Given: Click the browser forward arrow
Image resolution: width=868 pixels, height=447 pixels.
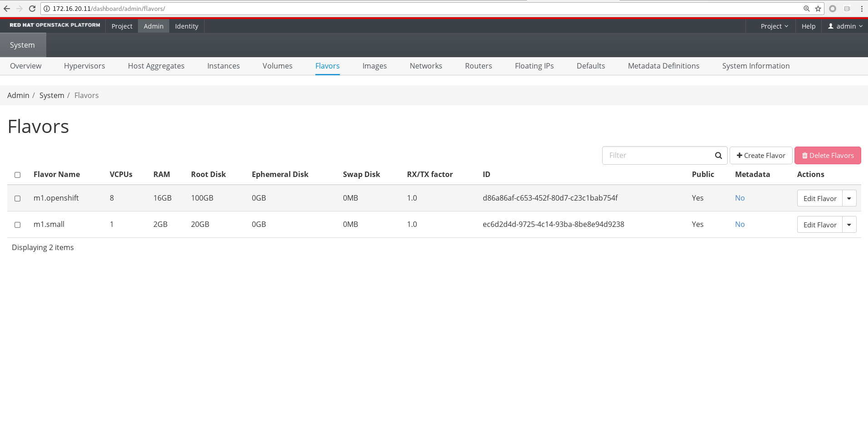Looking at the screenshot, I should (20, 9).
